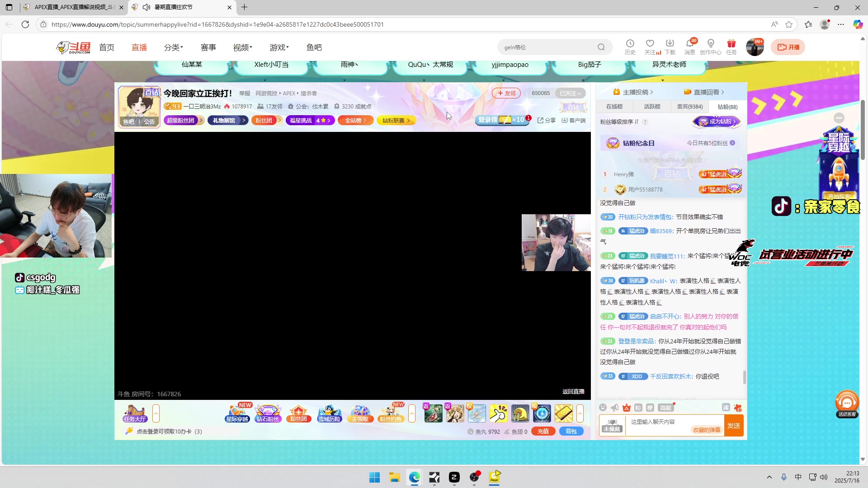Open the 任务 gift task icon in header
This screenshot has height=488, width=868.
pos(731,47)
